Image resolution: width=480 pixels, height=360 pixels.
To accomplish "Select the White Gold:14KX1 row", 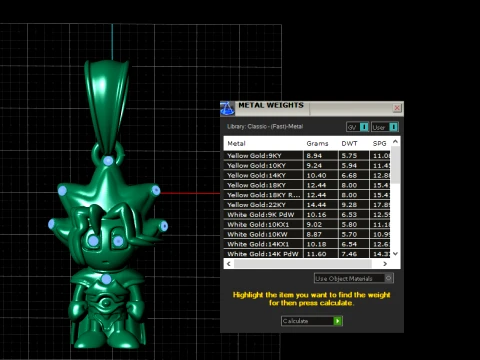I will (307, 244).
